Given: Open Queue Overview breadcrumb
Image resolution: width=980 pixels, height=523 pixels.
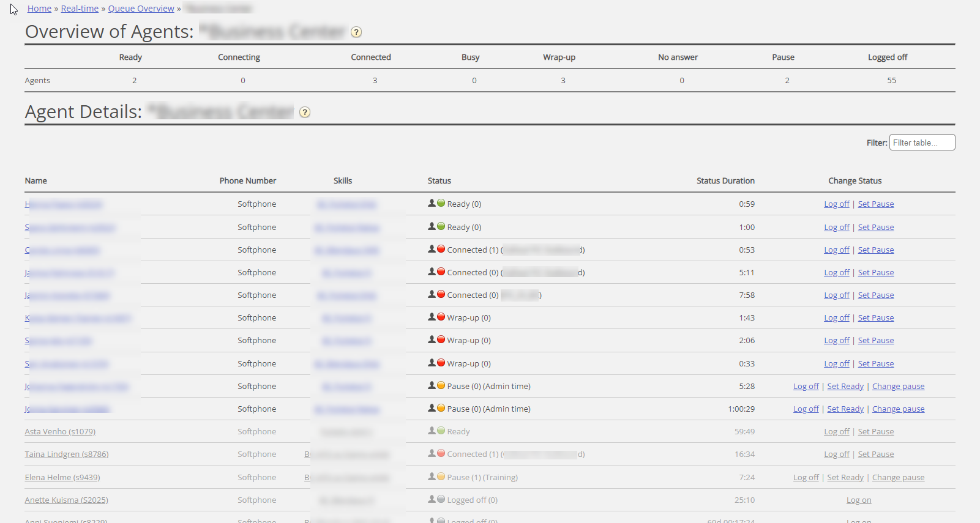Looking at the screenshot, I should (x=141, y=9).
